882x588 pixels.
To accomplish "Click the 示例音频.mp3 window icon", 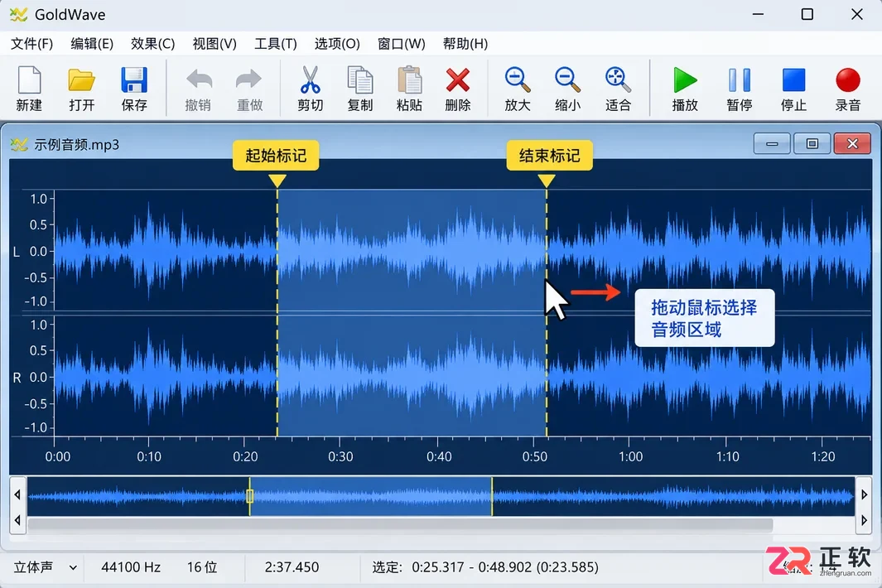I will click(18, 145).
